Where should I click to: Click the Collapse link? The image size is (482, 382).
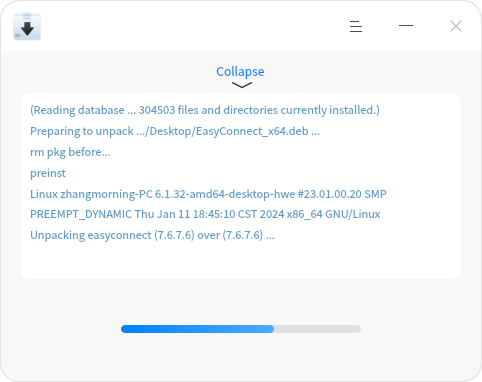pos(240,72)
